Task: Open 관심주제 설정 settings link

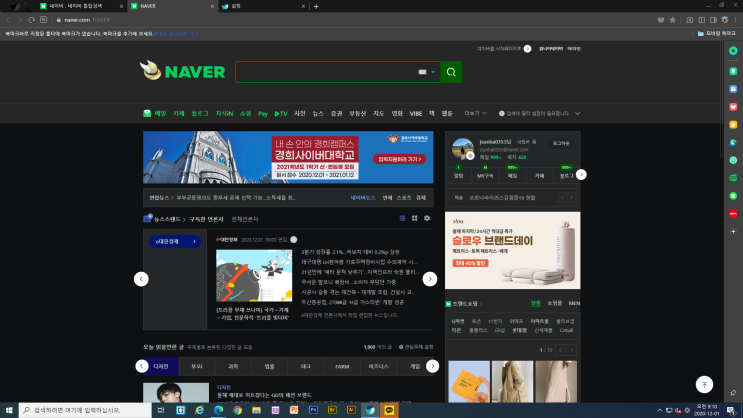Action: pyautogui.click(x=416, y=347)
